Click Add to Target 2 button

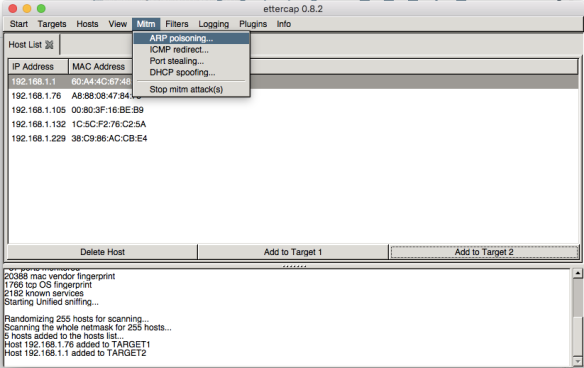tap(484, 252)
